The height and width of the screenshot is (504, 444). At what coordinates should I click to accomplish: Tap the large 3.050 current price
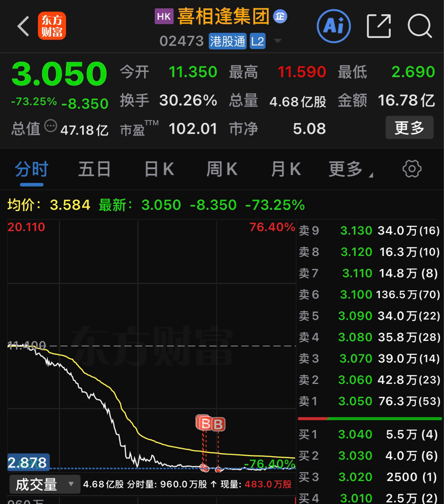pyautogui.click(x=59, y=74)
